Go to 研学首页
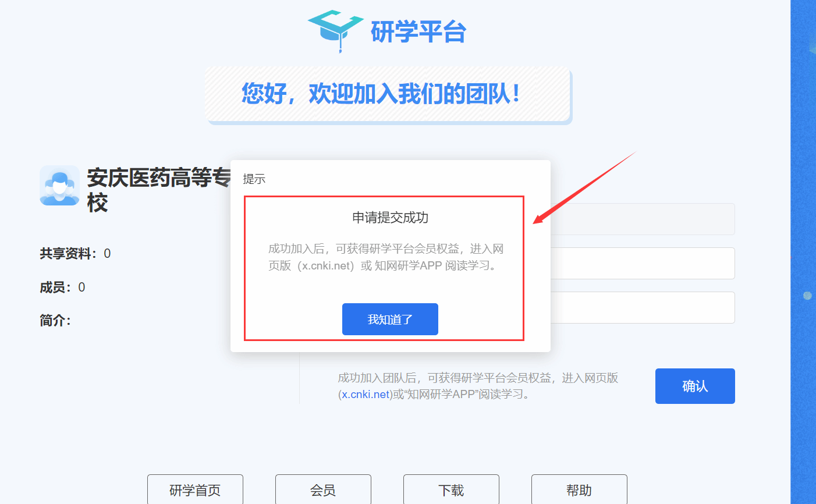Screen dimensions: 816x504 point(195,490)
